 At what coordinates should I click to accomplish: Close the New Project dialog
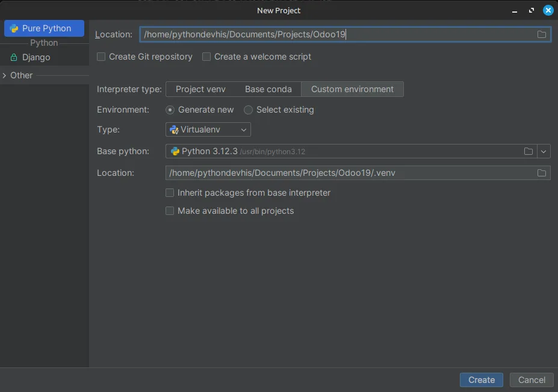(548, 10)
